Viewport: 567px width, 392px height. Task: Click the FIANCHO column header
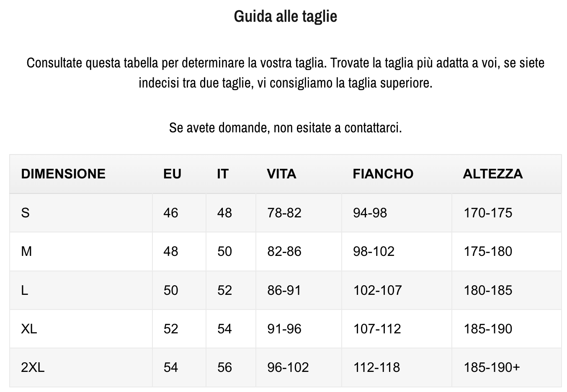pyautogui.click(x=383, y=174)
